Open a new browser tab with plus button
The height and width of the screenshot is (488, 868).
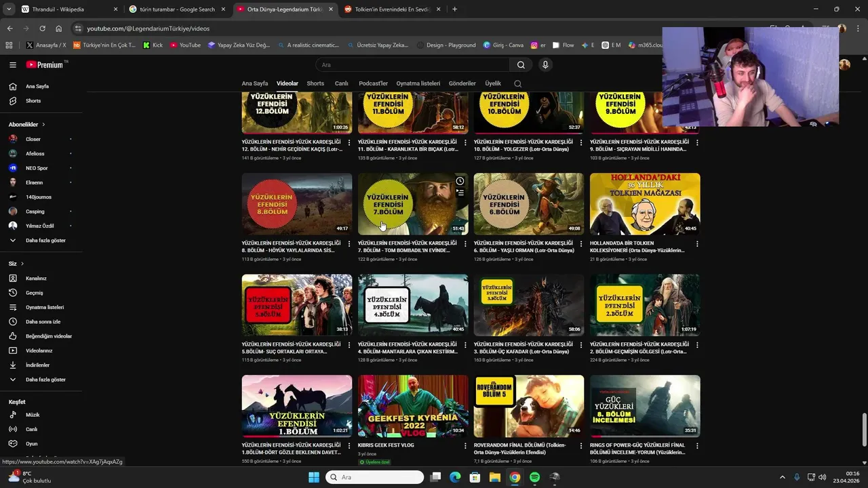click(x=454, y=9)
